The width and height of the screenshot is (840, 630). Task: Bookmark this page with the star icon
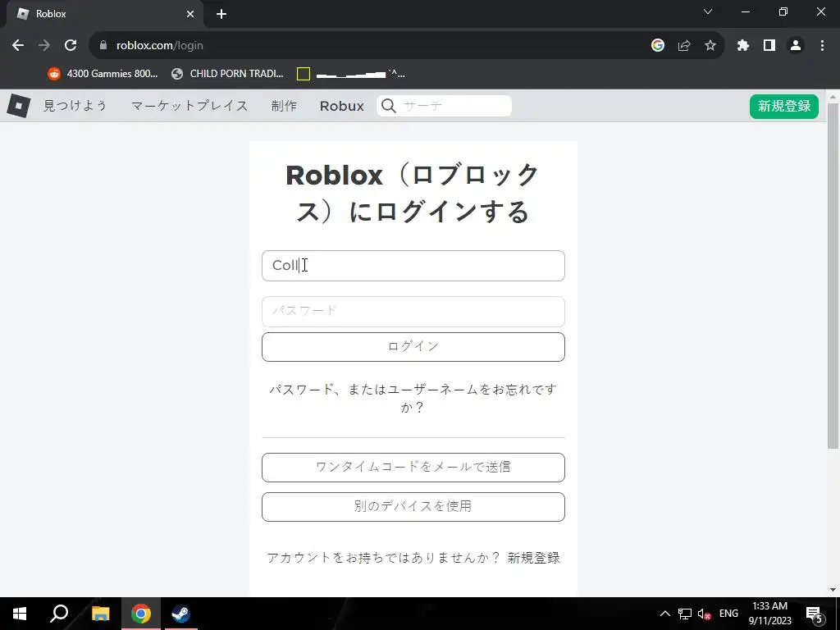coord(710,46)
